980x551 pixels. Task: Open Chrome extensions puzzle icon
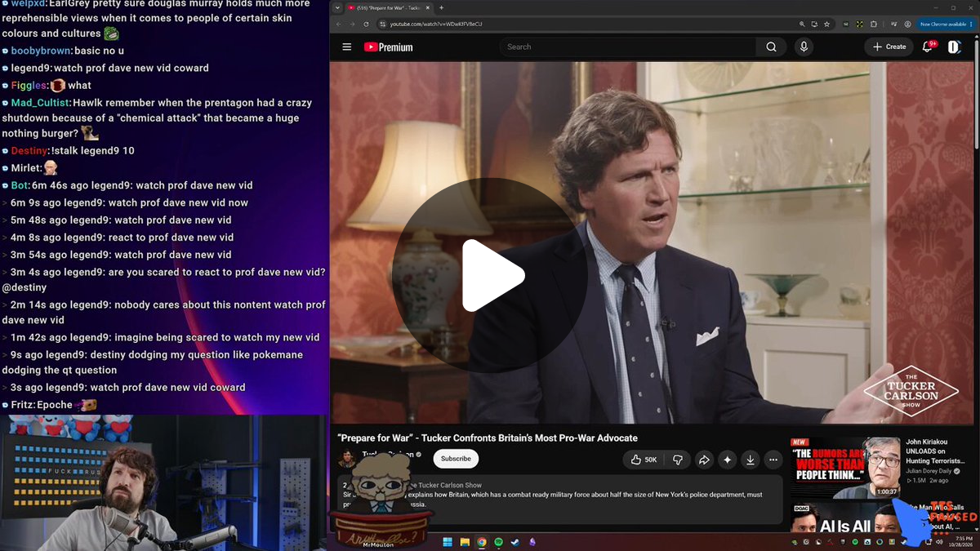[874, 24]
